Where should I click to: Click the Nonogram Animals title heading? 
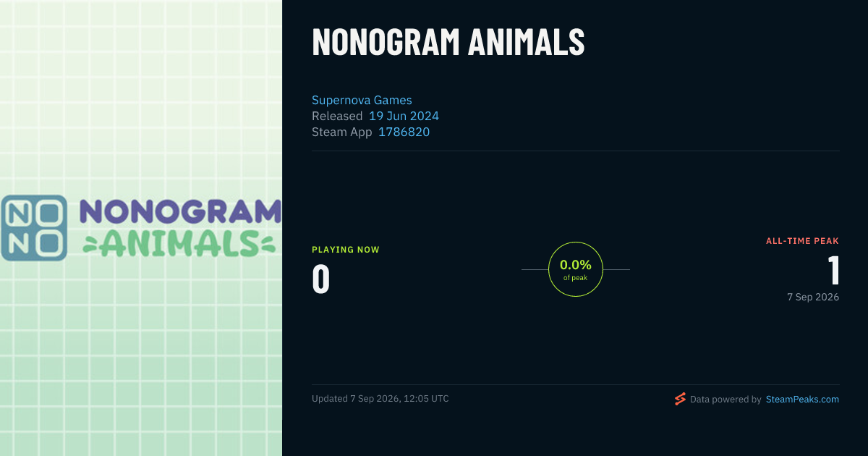(448, 42)
